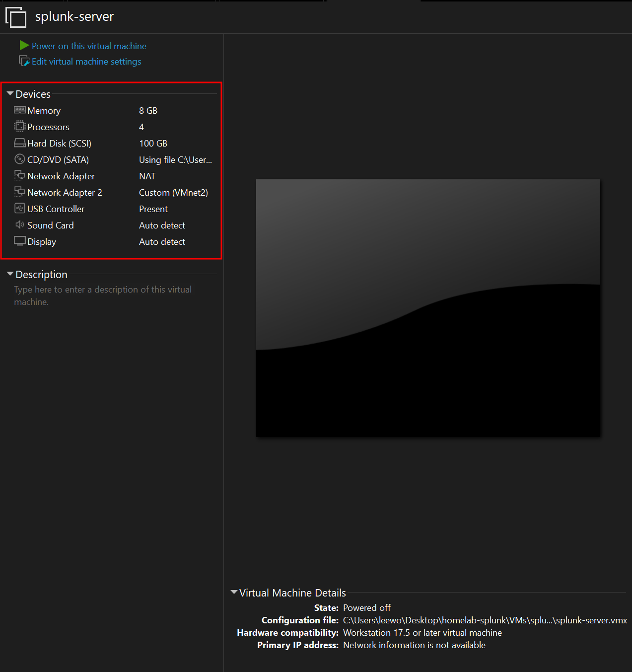This screenshot has height=672, width=632.
Task: Click the Hard Disk (SCSI) icon
Action: (20, 143)
